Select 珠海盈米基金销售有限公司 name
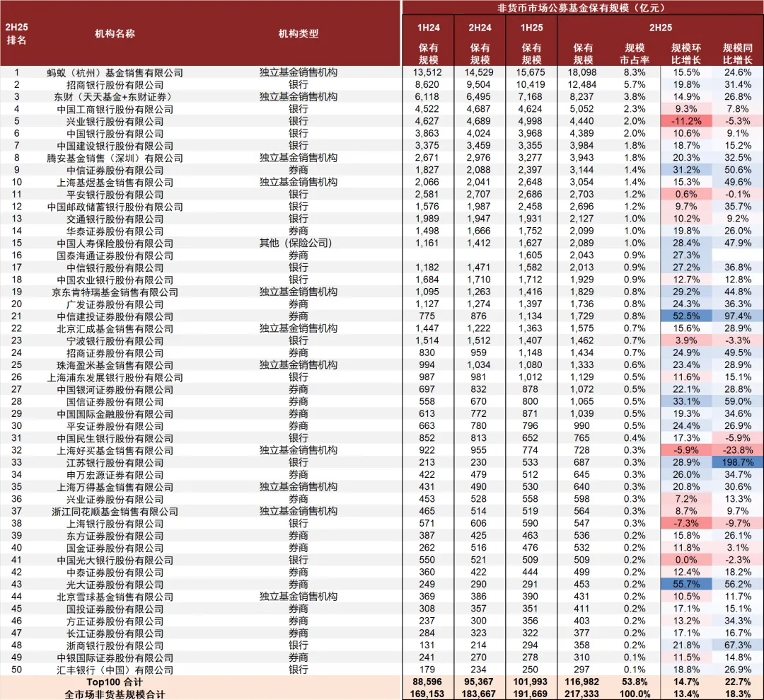This screenshot has height=700, width=764. click(x=115, y=365)
